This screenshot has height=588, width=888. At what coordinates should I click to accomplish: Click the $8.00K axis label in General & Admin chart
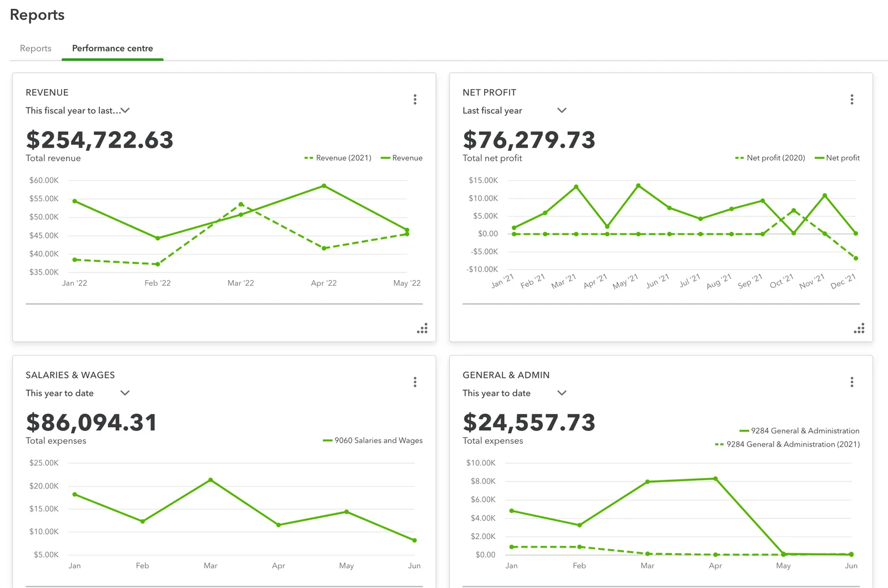pyautogui.click(x=483, y=481)
